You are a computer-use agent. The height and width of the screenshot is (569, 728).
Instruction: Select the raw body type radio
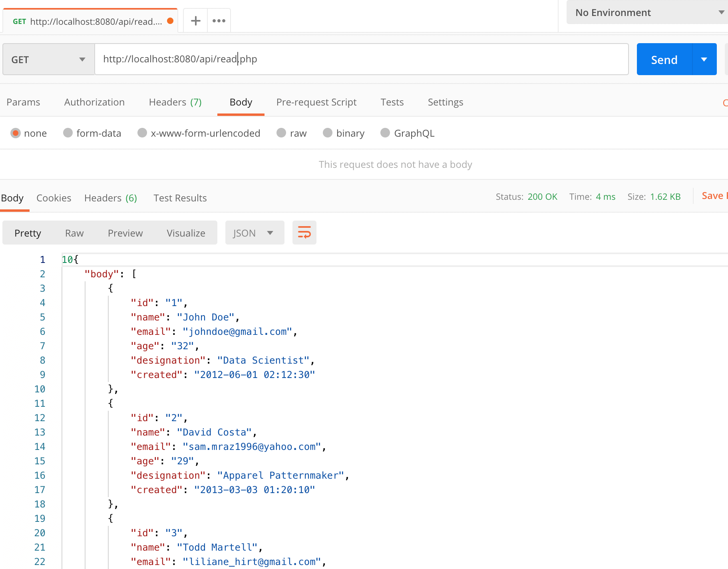tap(281, 133)
